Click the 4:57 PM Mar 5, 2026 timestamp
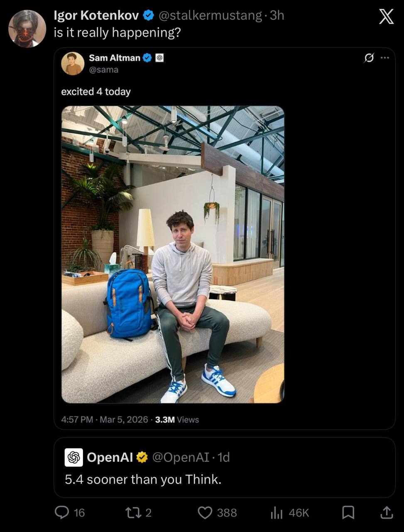This screenshot has height=532, width=404. pos(105,420)
